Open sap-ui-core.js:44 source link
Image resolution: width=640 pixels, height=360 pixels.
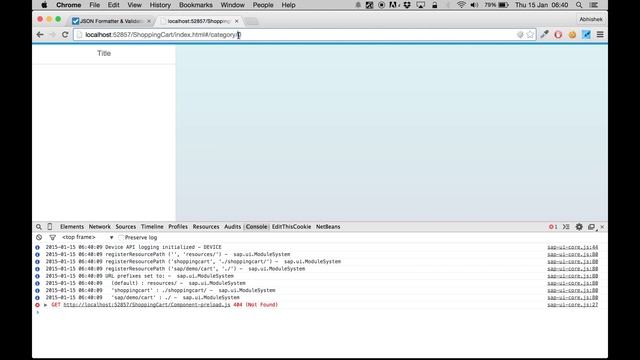[x=572, y=247]
